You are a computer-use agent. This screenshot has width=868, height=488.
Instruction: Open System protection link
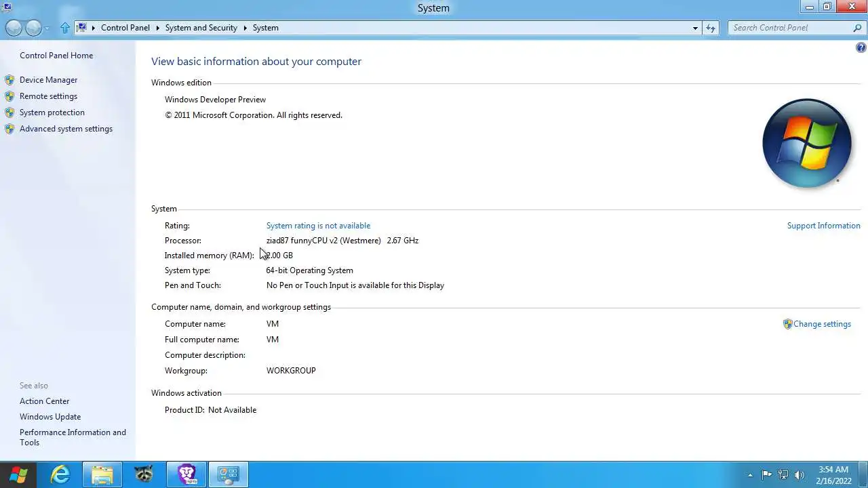(x=52, y=113)
